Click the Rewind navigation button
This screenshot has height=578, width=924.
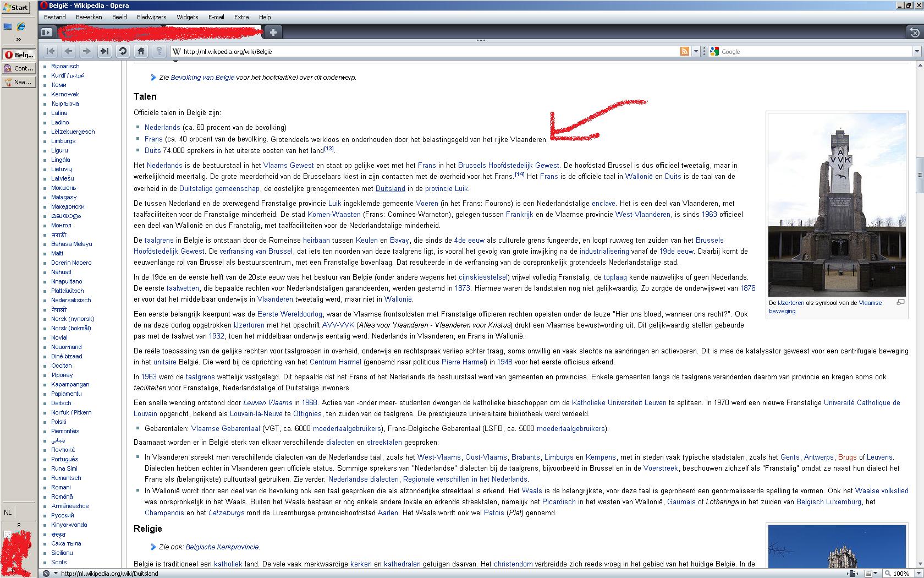pos(50,51)
